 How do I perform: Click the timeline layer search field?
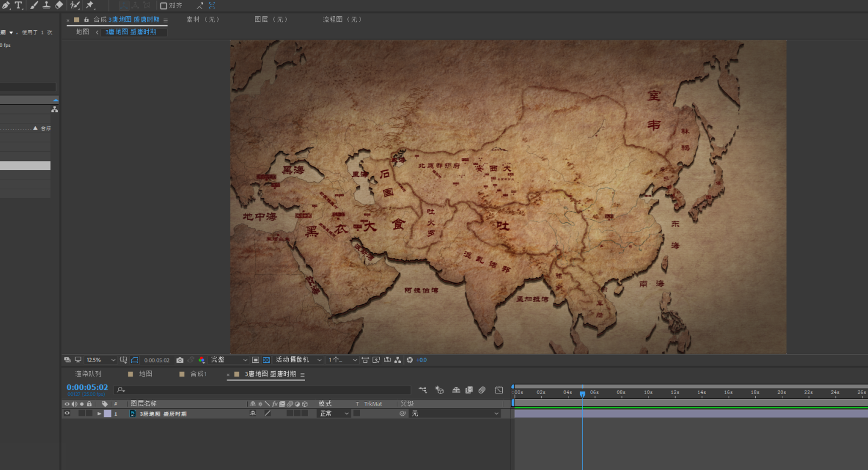(x=262, y=390)
